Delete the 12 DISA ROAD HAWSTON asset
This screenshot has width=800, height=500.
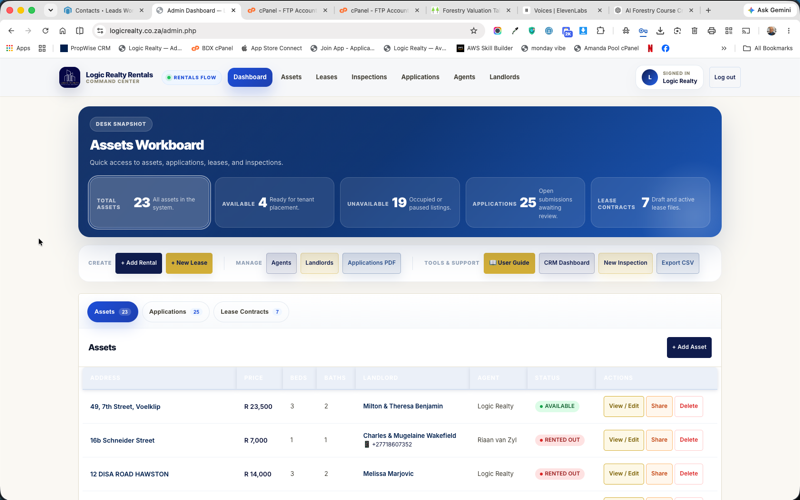689,474
